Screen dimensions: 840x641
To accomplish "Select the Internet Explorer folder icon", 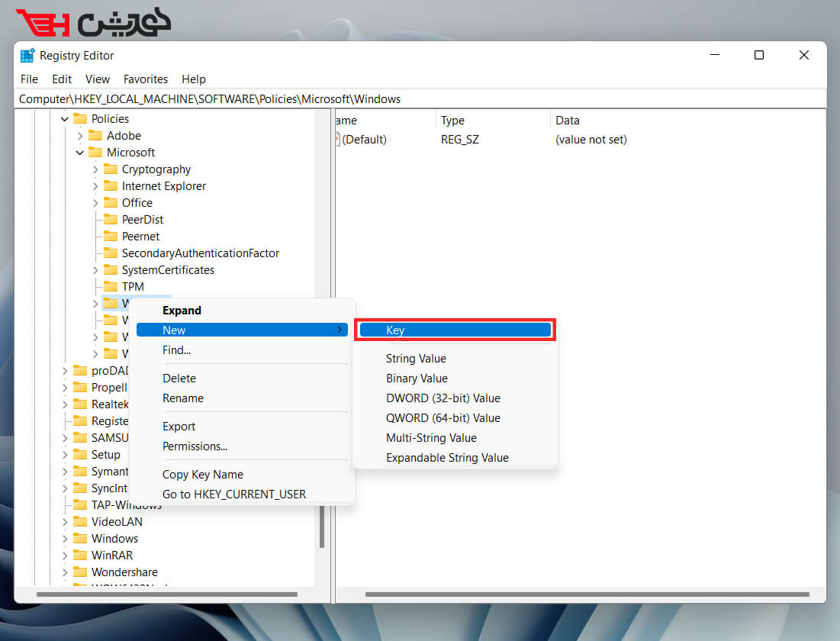I will 110,186.
